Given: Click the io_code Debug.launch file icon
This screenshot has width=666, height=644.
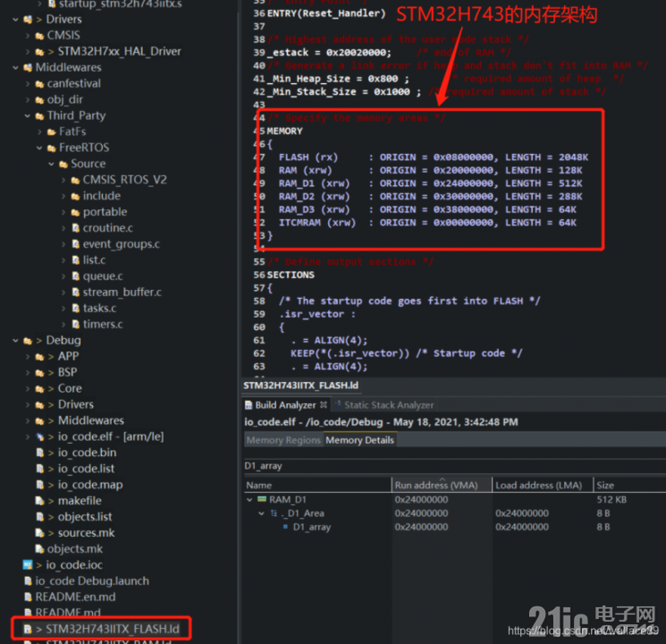Looking at the screenshot, I should [x=28, y=581].
